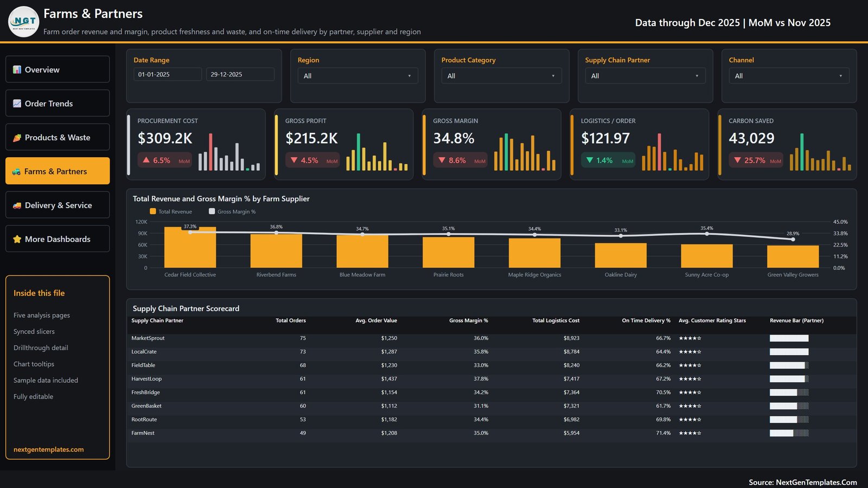Select the LocalCrate partner row
This screenshot has width=868, height=488.
coord(491,352)
